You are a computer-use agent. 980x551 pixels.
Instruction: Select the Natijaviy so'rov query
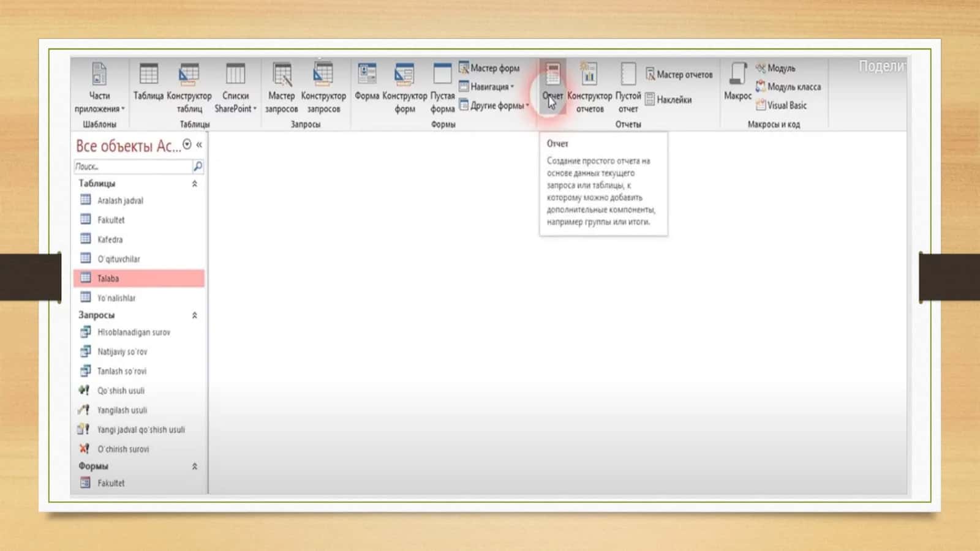123,351
